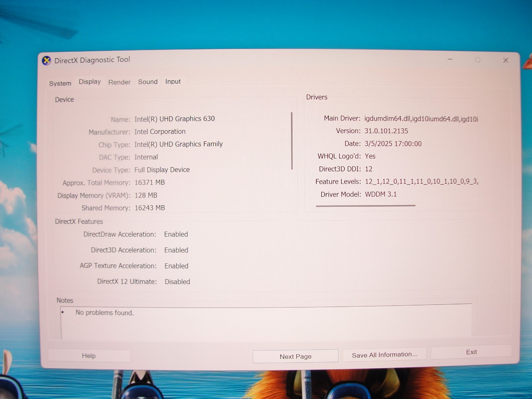Select VRAM value 128 MB

(x=146, y=196)
